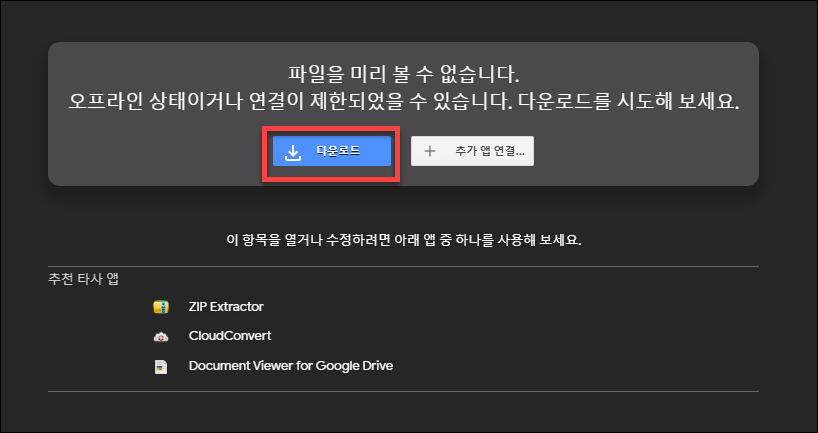Screen dimensions: 818x433
Task: Click the blue 다운로드 download button
Action: 332,151
